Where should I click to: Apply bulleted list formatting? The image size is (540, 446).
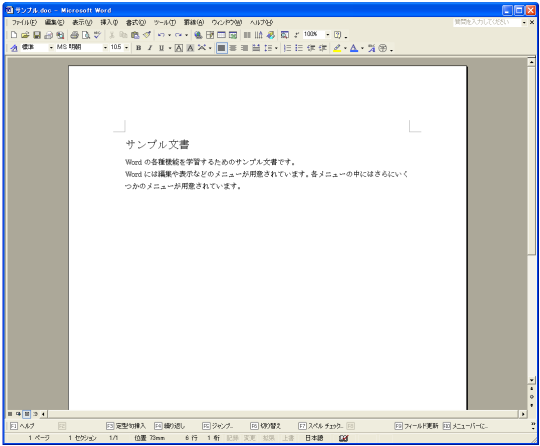(x=299, y=48)
